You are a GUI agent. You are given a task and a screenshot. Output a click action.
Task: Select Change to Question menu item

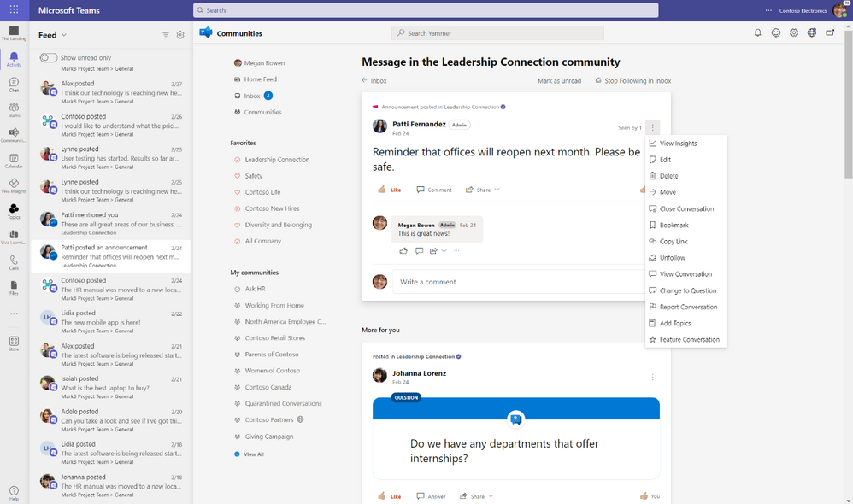click(x=686, y=291)
